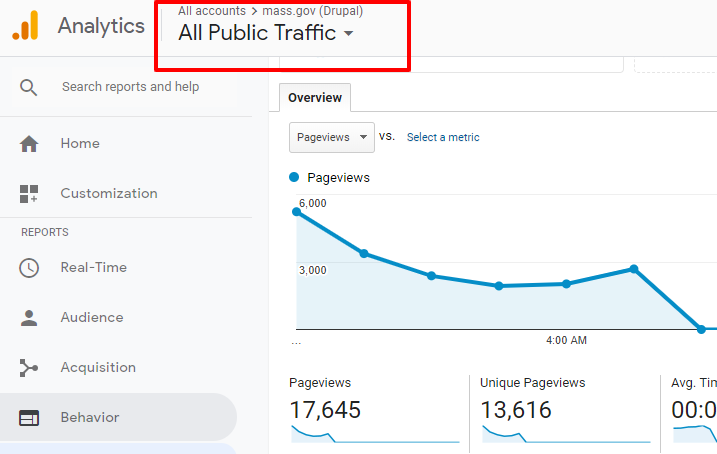Click the blue Pageviews legend dot
Screen dimensions: 717x454
point(294,177)
